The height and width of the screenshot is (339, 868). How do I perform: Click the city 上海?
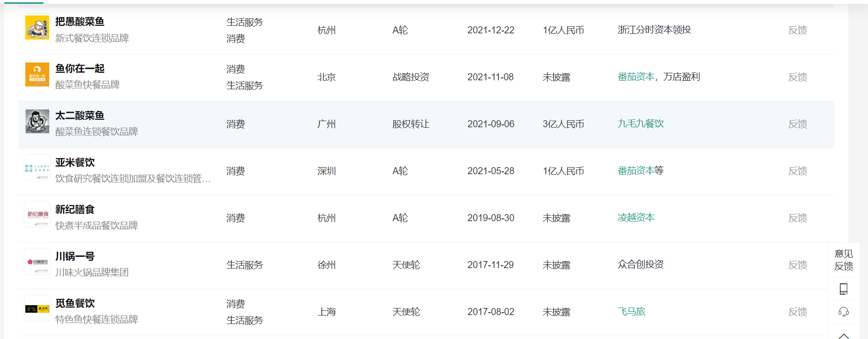(x=327, y=312)
